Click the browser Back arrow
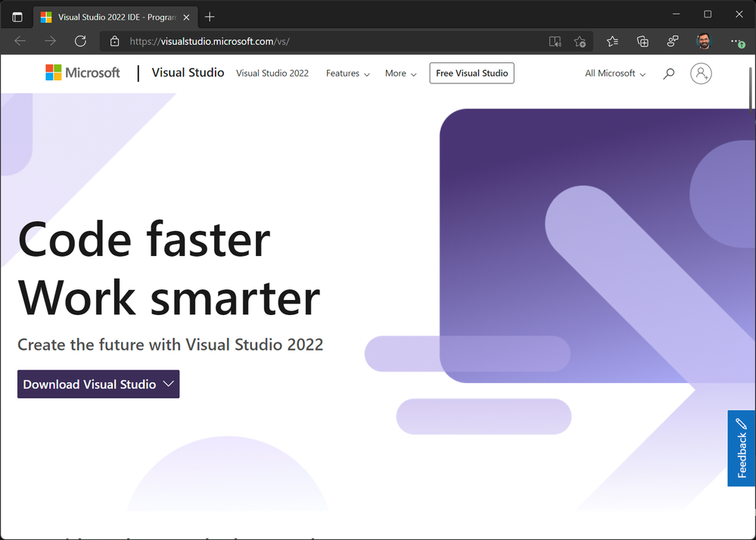The image size is (756, 540). pyautogui.click(x=20, y=41)
